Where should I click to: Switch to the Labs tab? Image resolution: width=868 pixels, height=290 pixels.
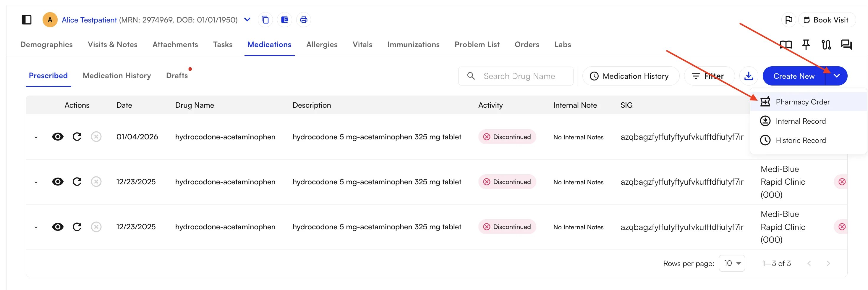[x=563, y=44]
